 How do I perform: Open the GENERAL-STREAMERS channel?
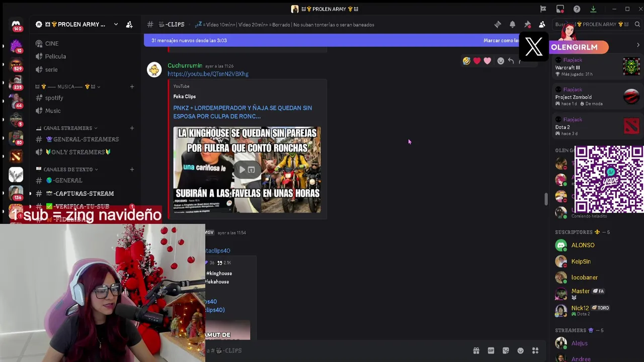coord(85,139)
